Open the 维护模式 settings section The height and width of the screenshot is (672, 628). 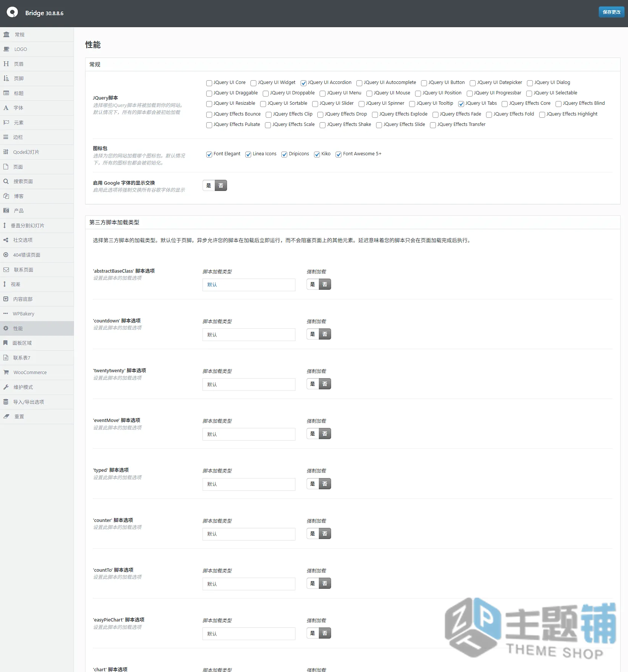(37, 387)
